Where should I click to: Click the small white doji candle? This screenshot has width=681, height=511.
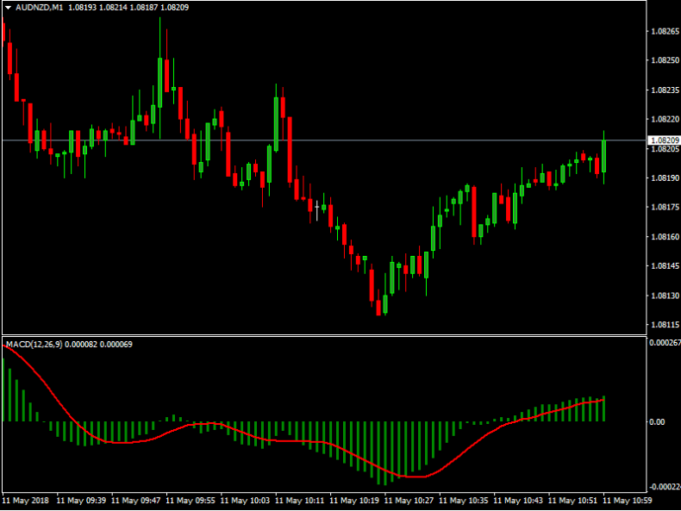coord(317,209)
